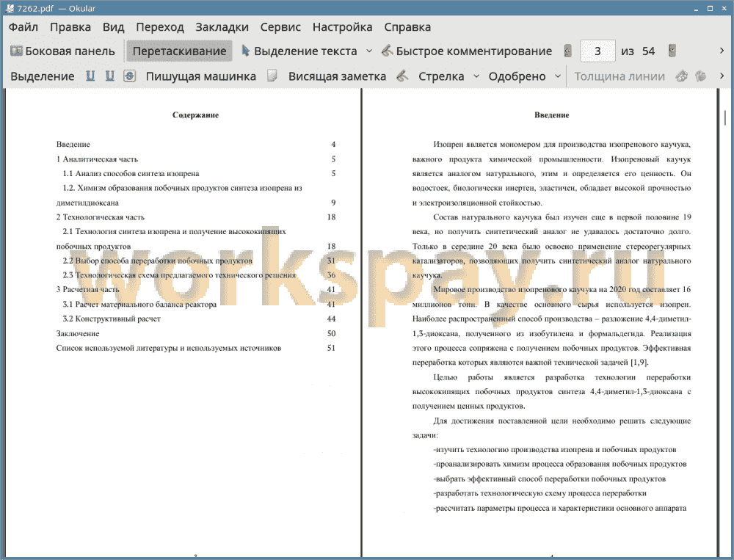Image resolution: width=734 pixels, height=560 pixels.
Task: Click the line '-изучить технологию производства изопрена'
Action: (x=555, y=450)
